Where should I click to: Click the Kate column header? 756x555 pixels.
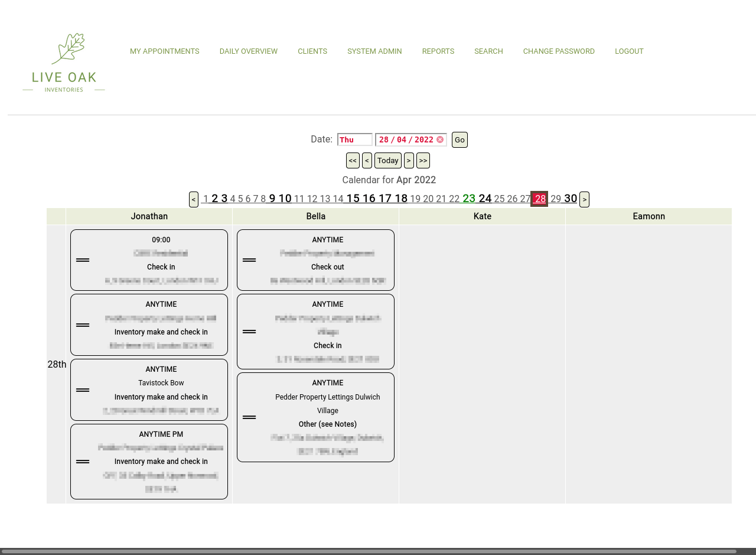(x=483, y=216)
